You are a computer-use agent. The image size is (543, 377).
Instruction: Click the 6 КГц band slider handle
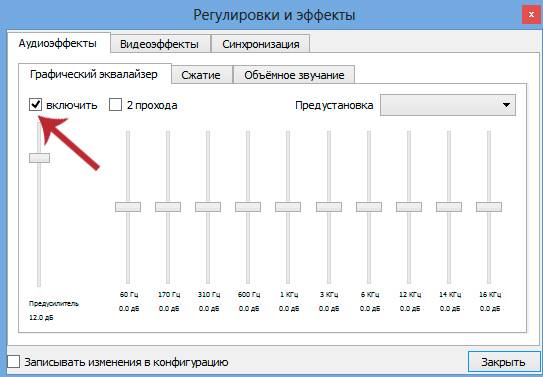(x=369, y=207)
